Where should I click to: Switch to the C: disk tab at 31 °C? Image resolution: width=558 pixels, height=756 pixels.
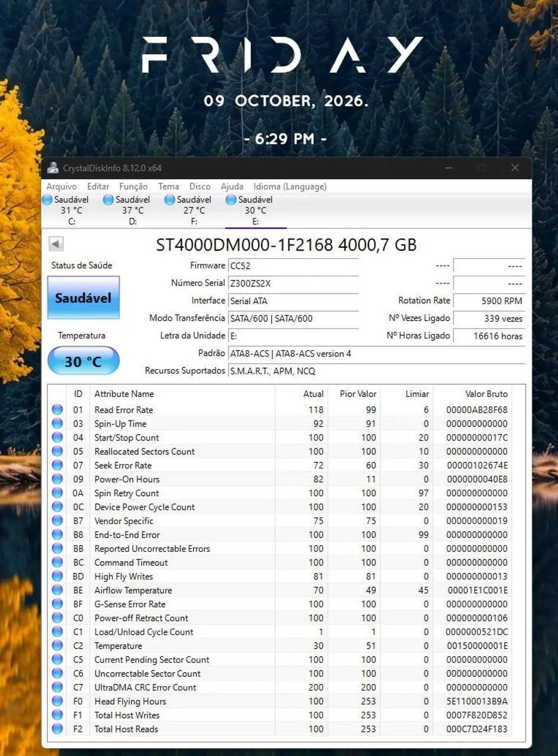[x=71, y=210]
